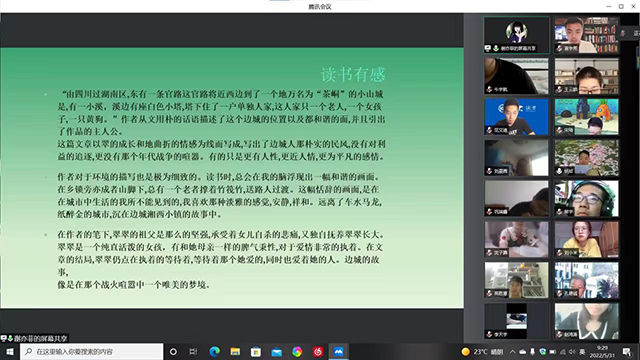Select the presenter tile with anime avatar

point(517,35)
